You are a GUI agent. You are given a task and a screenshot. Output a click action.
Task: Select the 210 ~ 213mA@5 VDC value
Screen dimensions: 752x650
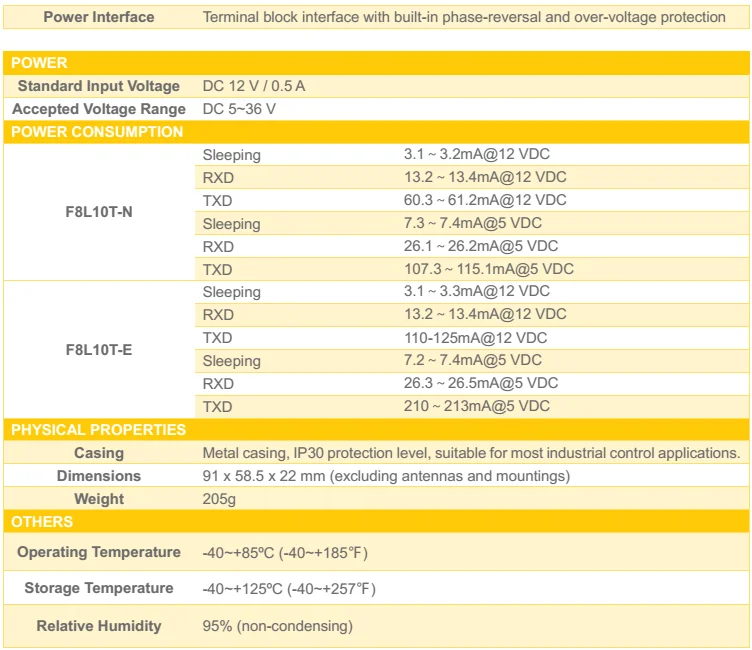476,406
